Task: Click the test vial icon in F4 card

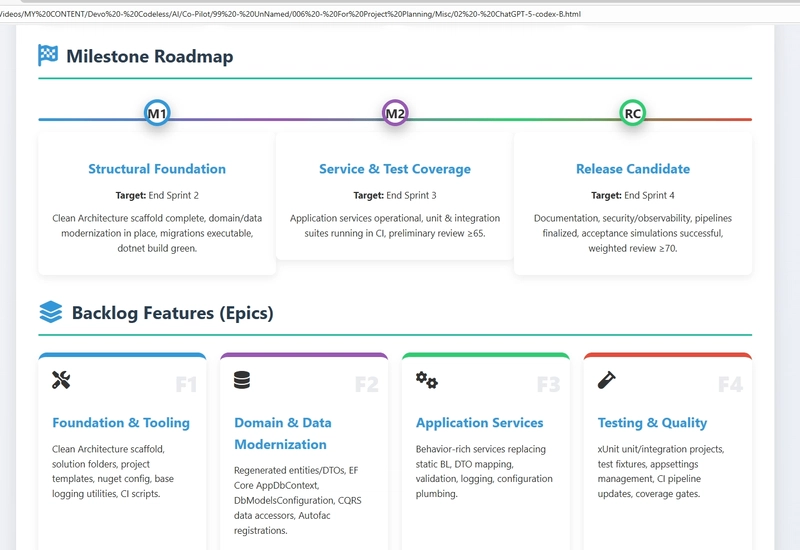Action: click(x=606, y=380)
